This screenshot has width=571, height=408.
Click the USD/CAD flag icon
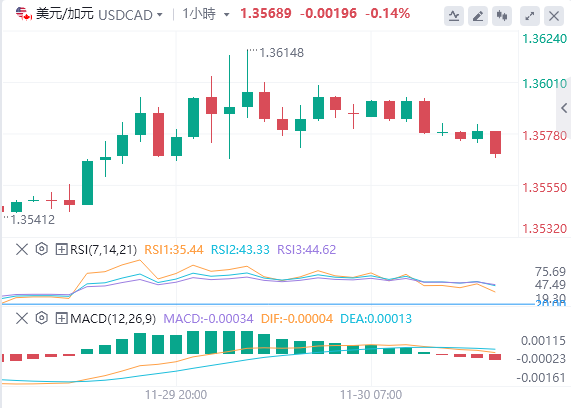click(x=24, y=14)
